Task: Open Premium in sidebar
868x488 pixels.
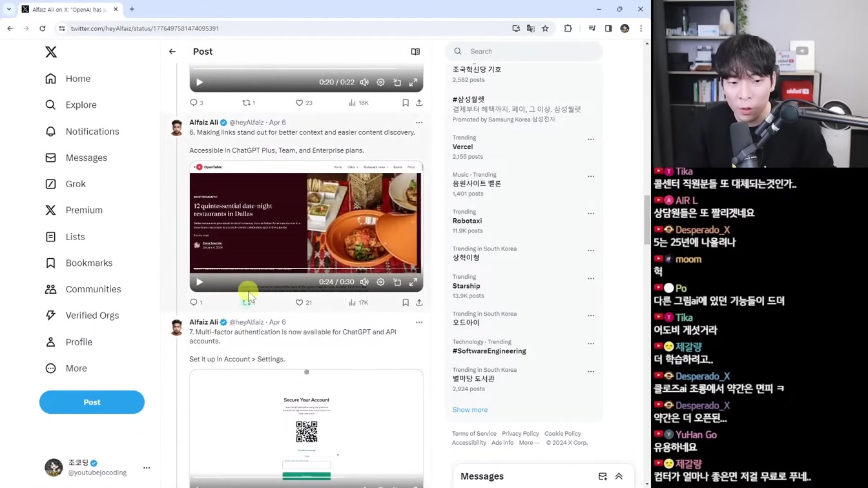Action: pos(74,210)
